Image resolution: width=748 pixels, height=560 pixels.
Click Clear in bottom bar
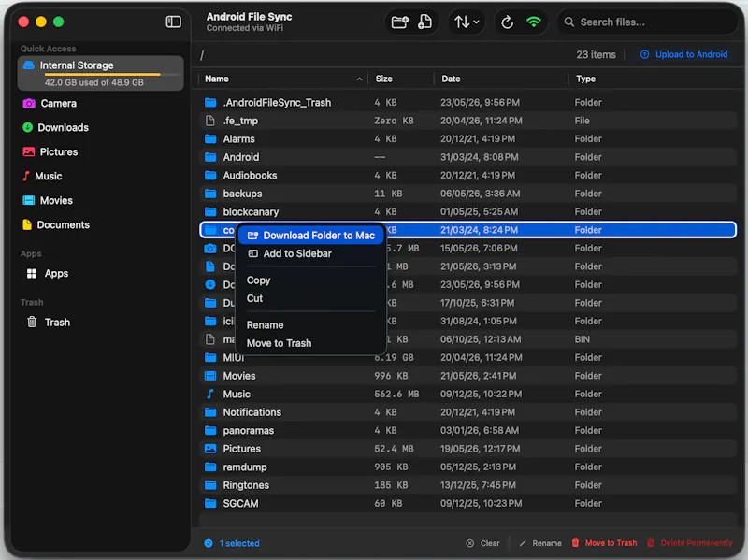pyautogui.click(x=482, y=543)
